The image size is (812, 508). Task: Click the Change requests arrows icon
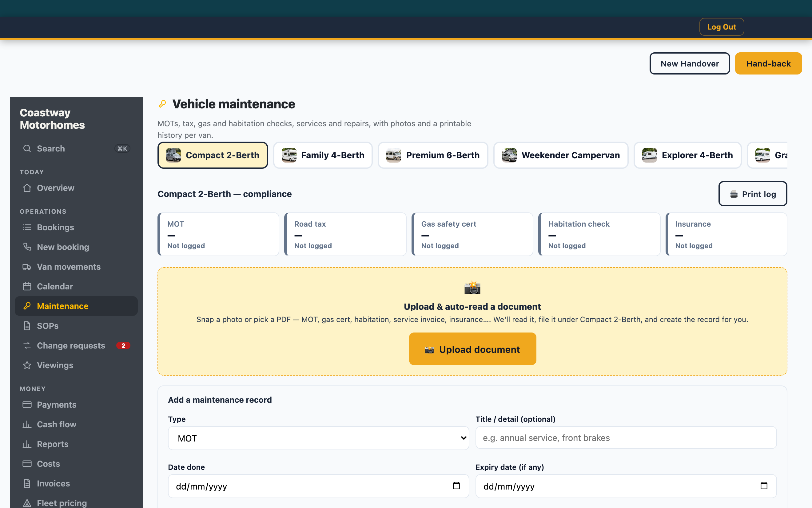tap(27, 345)
